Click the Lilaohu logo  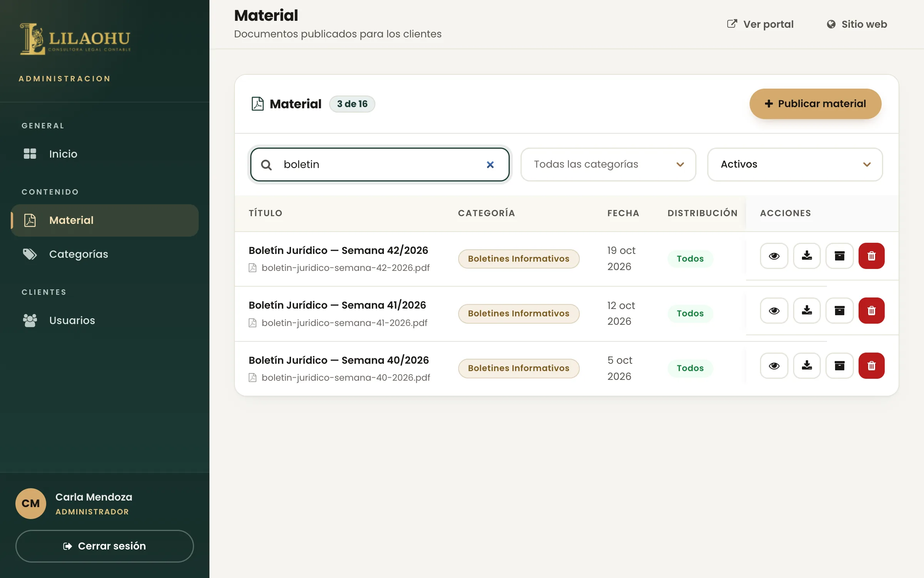[x=75, y=39]
